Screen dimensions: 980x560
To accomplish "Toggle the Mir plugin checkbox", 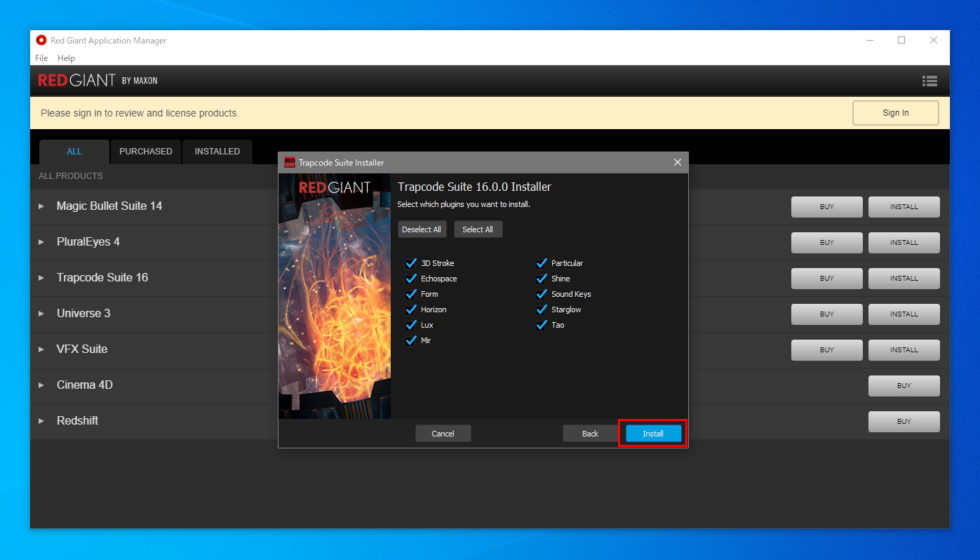I will (411, 340).
